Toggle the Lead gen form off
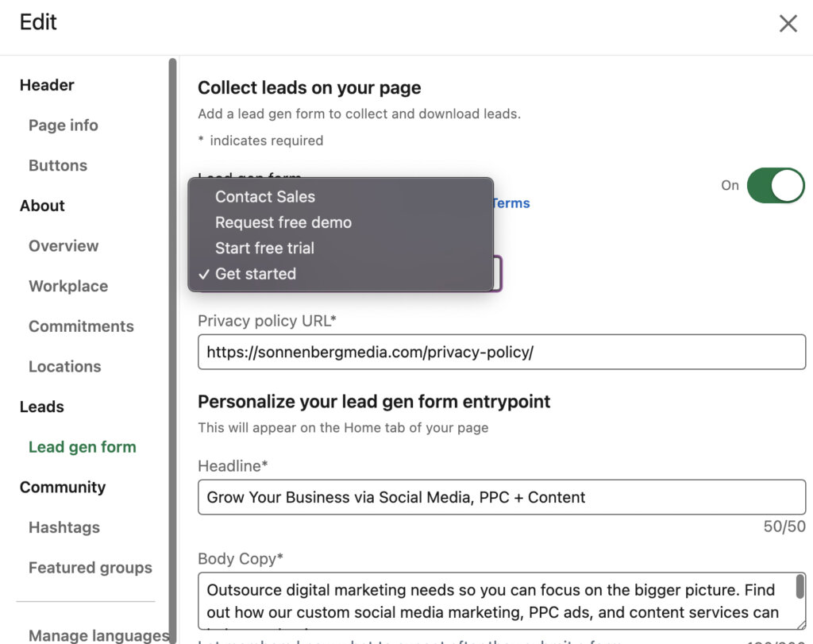Viewport: 813px width, 644px height. pyautogui.click(x=774, y=185)
